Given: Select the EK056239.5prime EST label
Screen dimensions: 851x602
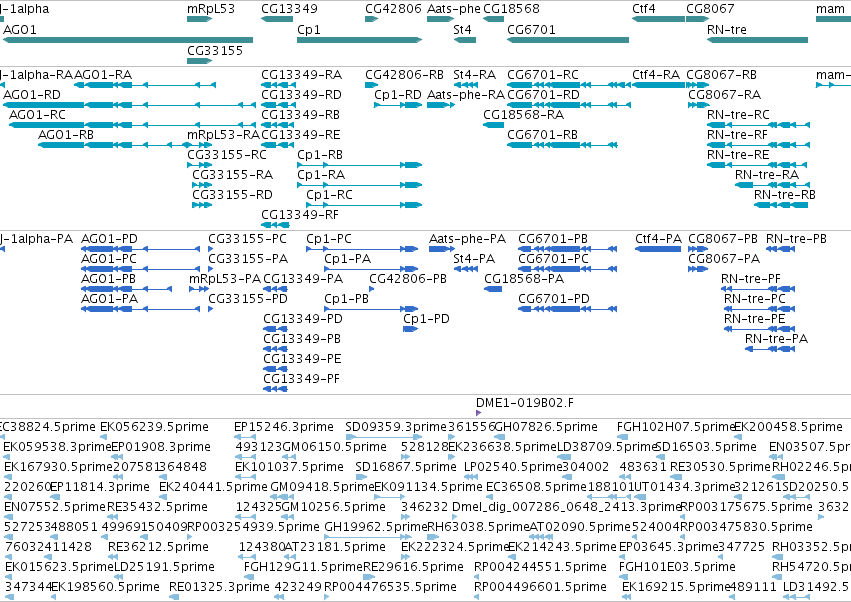Looking at the screenshot, I should [154, 427].
